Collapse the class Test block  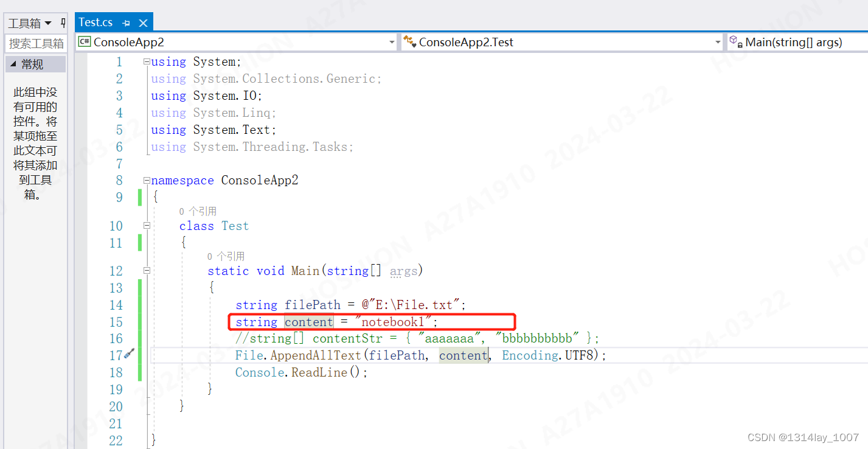tap(146, 226)
